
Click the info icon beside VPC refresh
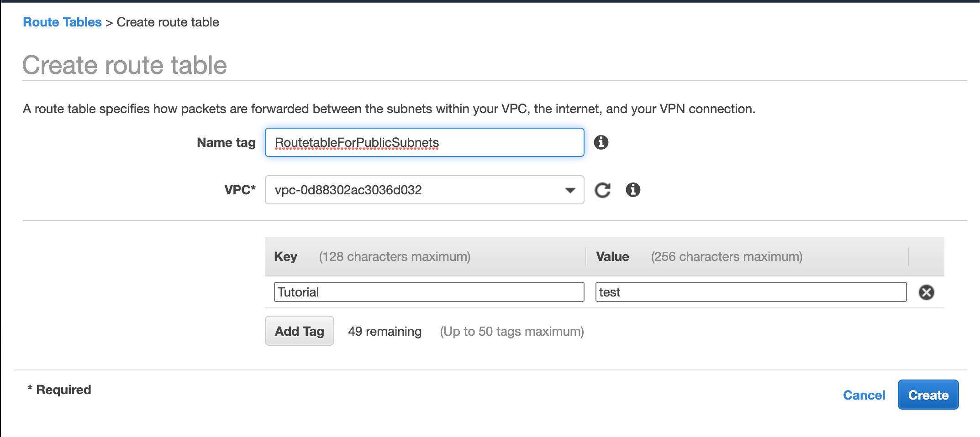tap(633, 190)
